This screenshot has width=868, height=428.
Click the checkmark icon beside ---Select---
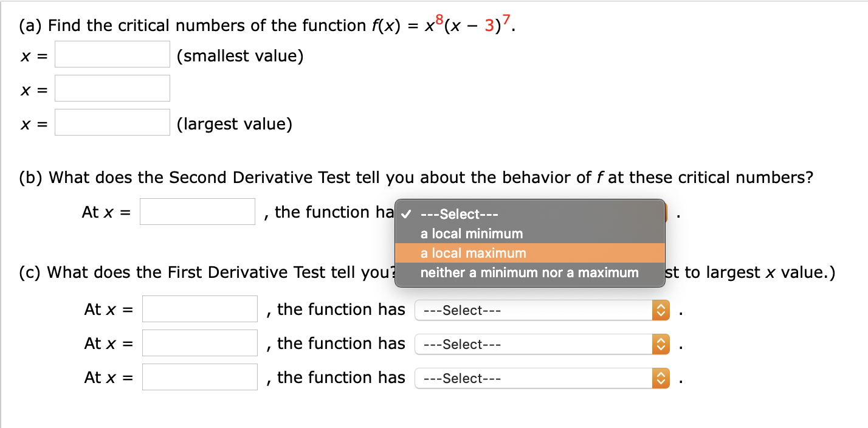(x=406, y=214)
